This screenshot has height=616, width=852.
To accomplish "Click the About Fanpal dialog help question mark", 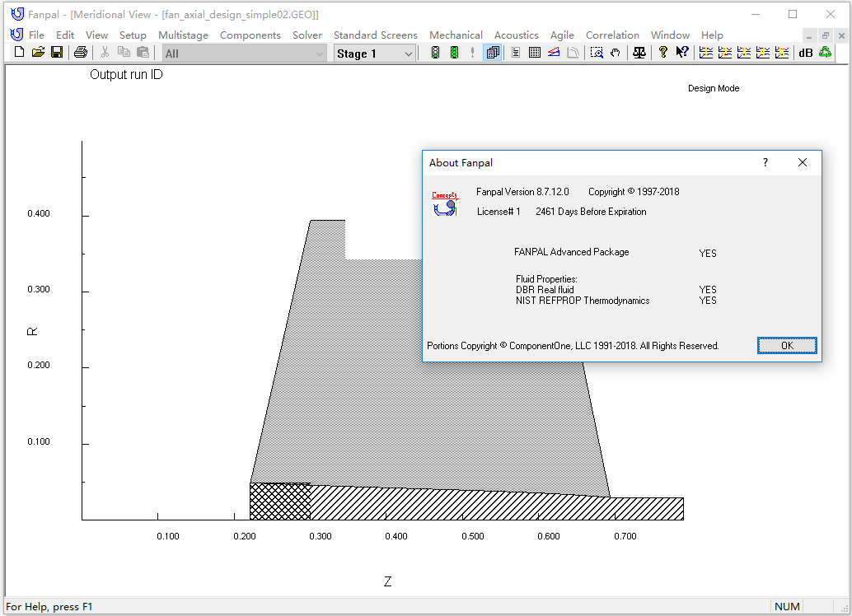I will pos(765,162).
